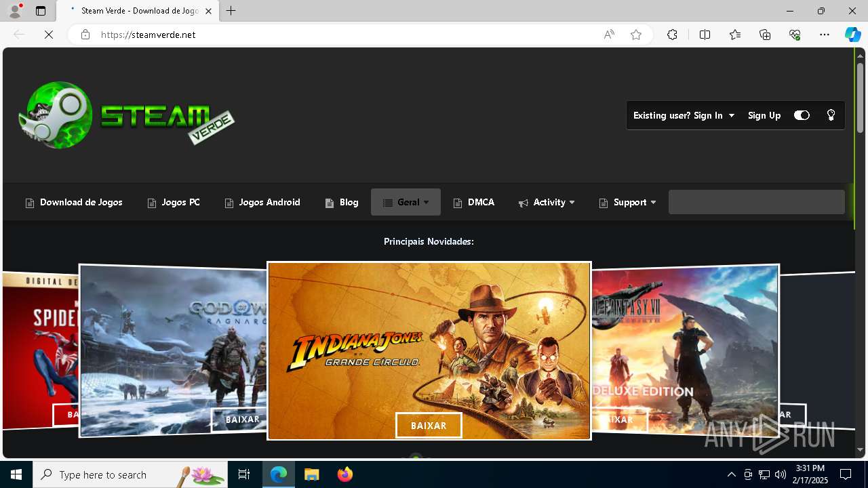The height and width of the screenshot is (488, 868).
Task: Click scrollbar down arrow
Action: click(860, 450)
